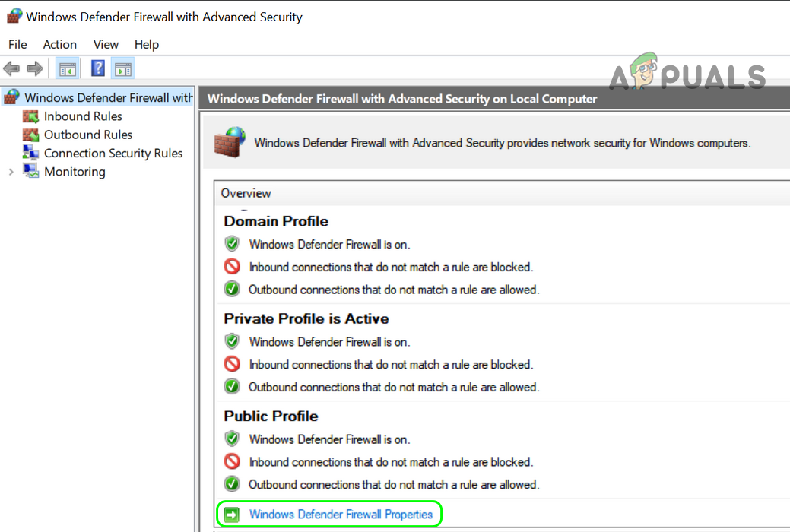Image resolution: width=790 pixels, height=532 pixels.
Task: Click the Back arrow toolbar icon
Action: tap(11, 69)
